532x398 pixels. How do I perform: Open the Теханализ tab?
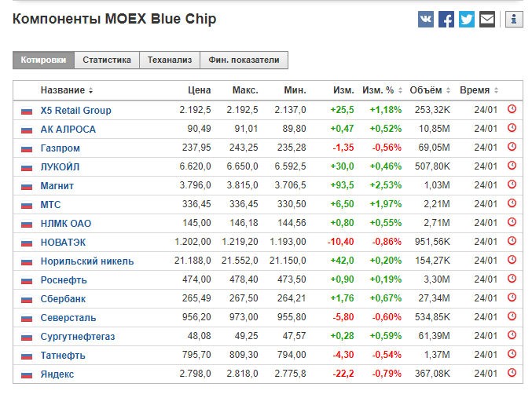coord(169,60)
